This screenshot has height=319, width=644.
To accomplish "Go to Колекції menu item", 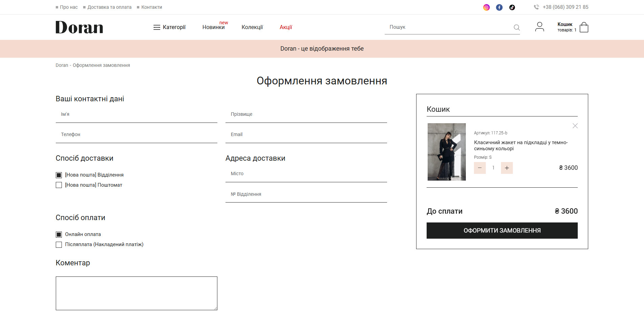I will click(252, 27).
